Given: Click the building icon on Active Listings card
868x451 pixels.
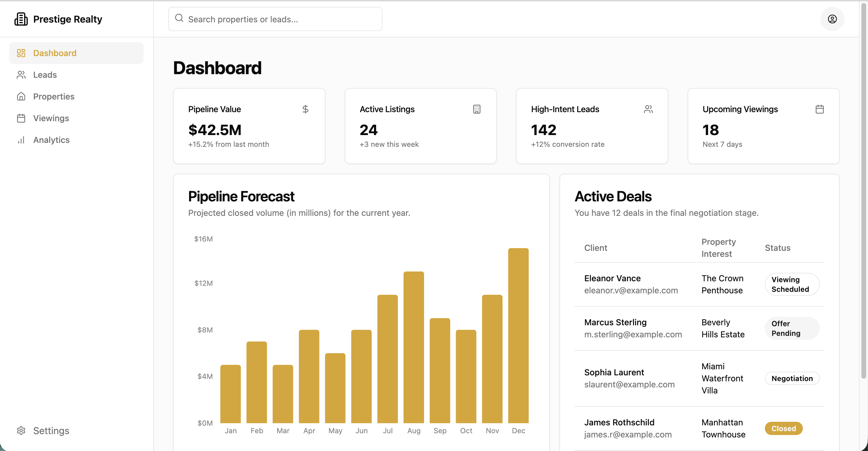Looking at the screenshot, I should tap(477, 109).
